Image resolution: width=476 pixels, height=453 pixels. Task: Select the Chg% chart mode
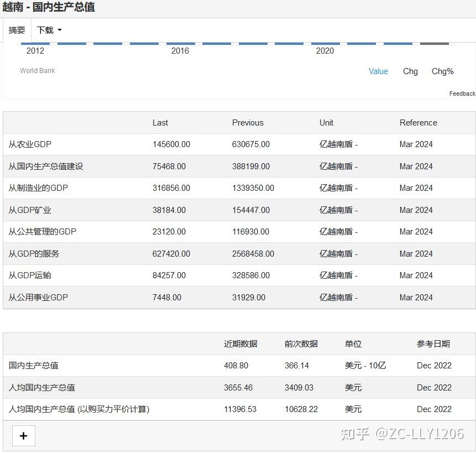(x=443, y=71)
